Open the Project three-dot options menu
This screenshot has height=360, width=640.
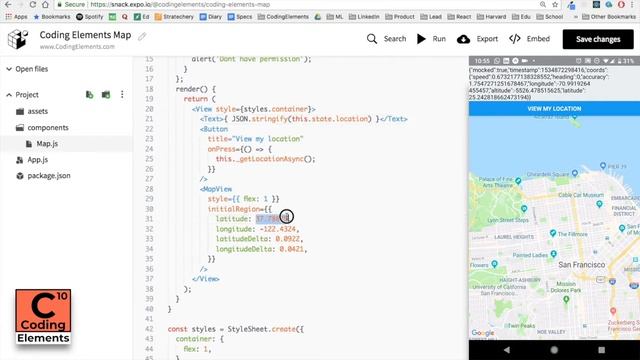tap(122, 95)
